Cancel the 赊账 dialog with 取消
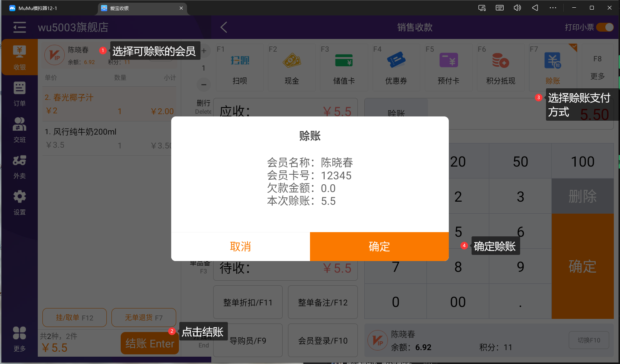This screenshot has height=364, width=620. [240, 246]
